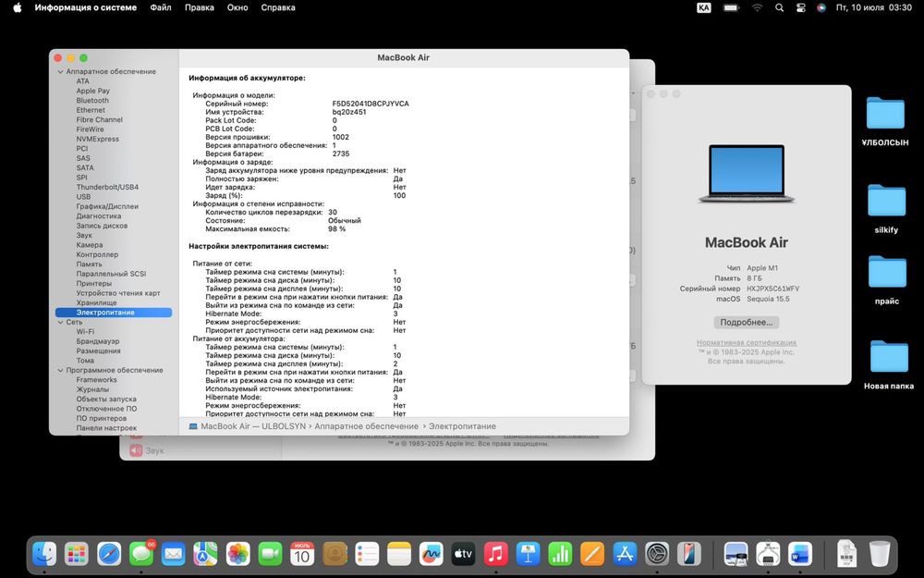Screen dimensions: 924x578
Task: Open Contacts from the Dock
Action: click(334, 554)
